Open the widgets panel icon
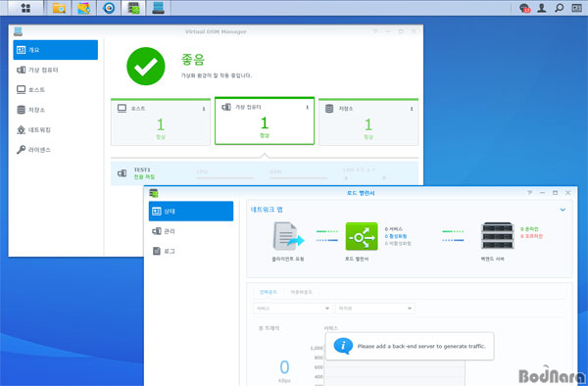The width and height of the screenshot is (588, 386). [577, 8]
